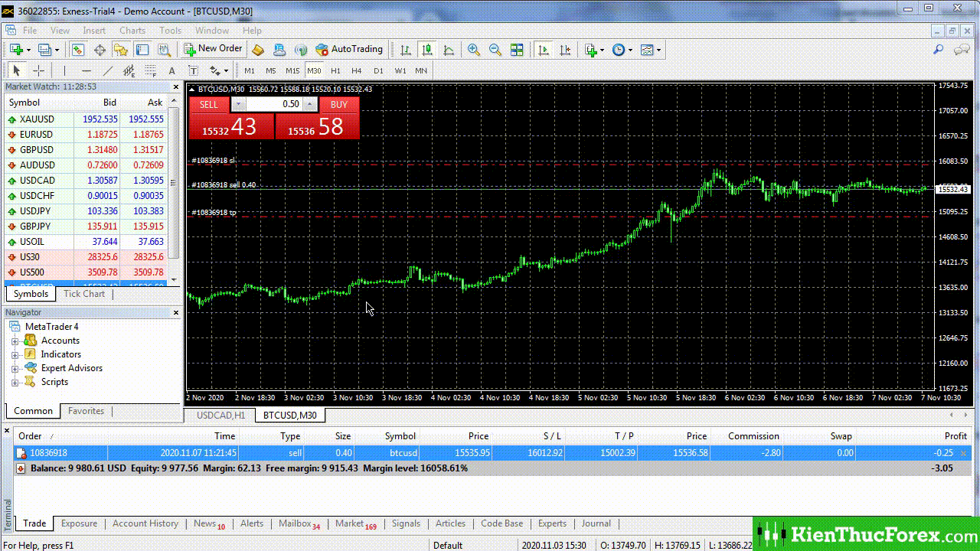Open the search magnifier icon
The image size is (980, 551).
tap(938, 50)
